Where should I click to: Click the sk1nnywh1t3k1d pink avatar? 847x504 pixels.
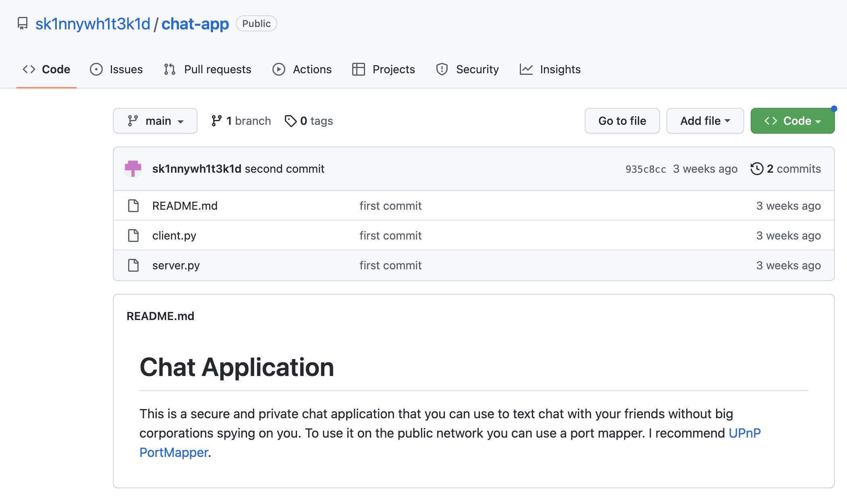(133, 169)
